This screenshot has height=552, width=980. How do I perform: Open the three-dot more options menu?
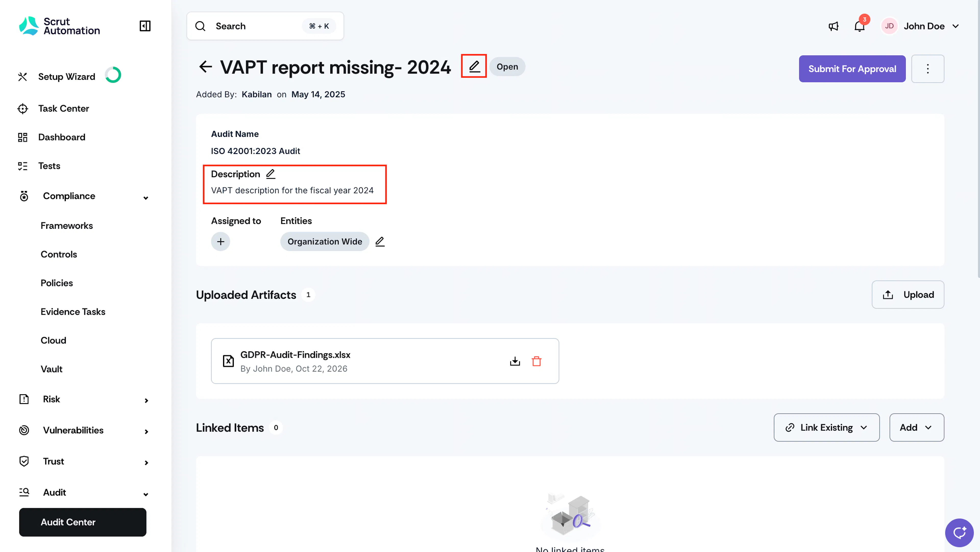[927, 68]
